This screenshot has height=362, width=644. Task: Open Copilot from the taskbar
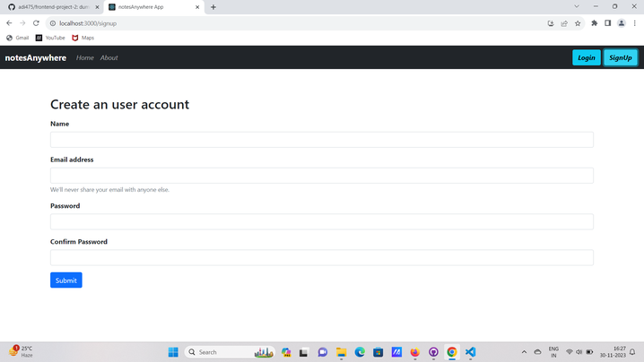click(x=286, y=352)
